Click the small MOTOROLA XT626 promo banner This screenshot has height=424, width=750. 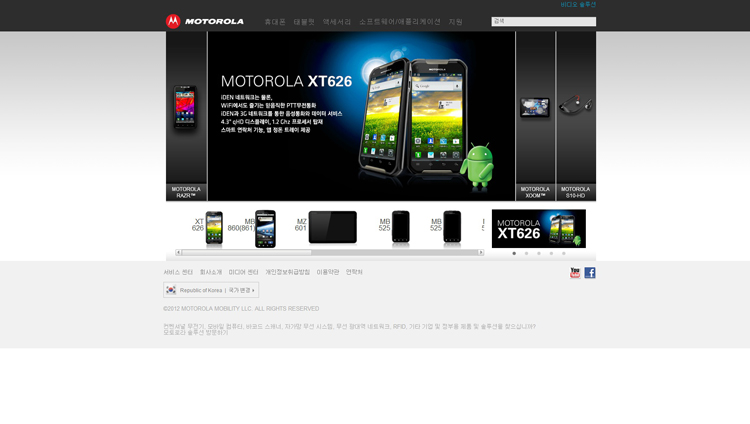pyautogui.click(x=539, y=228)
